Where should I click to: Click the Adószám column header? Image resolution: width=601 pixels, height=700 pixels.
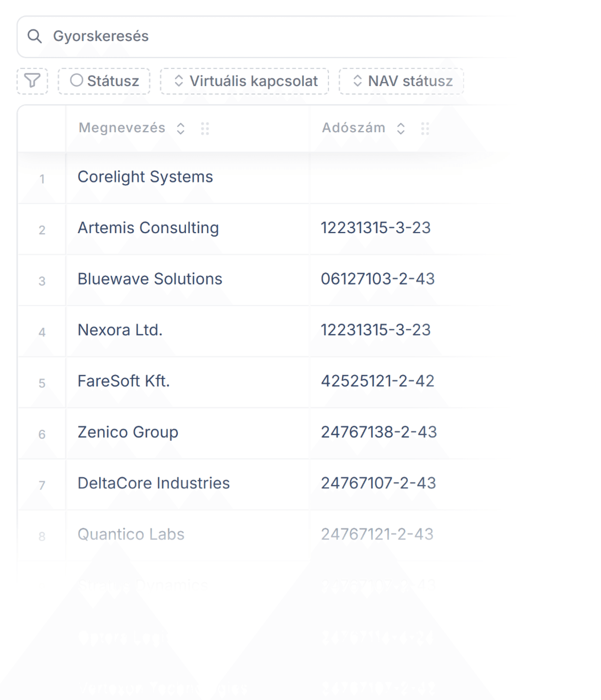(x=353, y=128)
